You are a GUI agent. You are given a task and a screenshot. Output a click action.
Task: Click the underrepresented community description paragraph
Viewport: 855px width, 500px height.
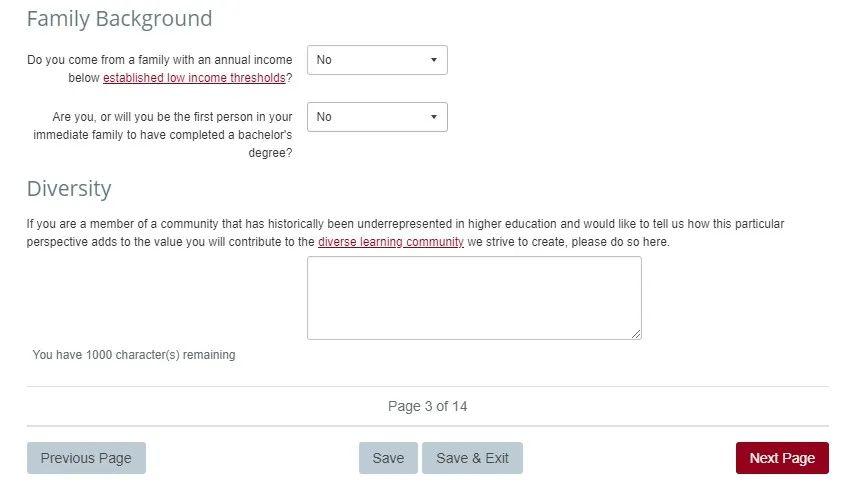405,233
